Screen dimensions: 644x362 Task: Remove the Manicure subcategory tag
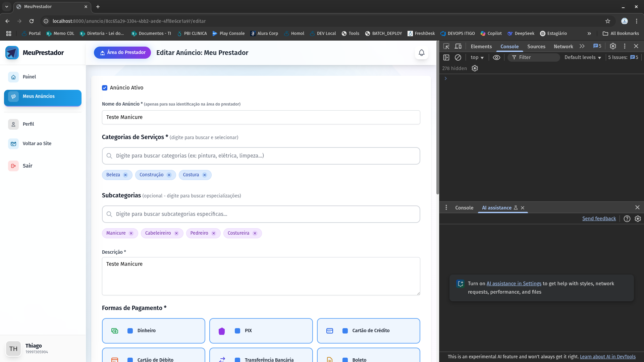[131, 233]
